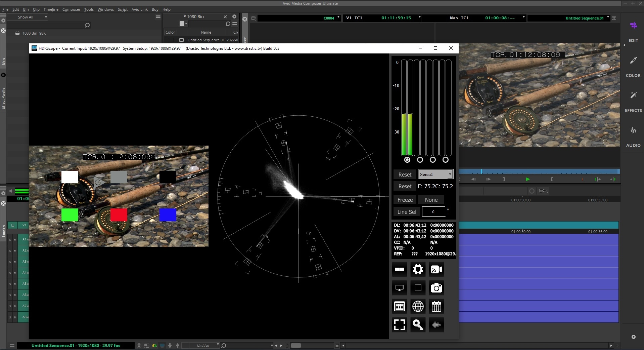Open the Mas TC1 timecode dropdown

(x=523, y=17)
